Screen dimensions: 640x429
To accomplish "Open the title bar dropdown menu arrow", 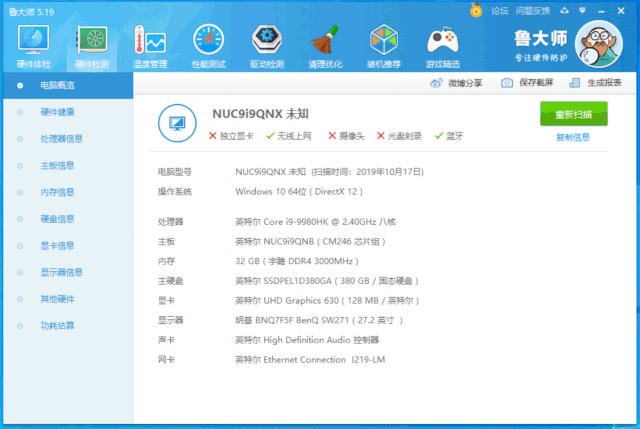I will [582, 11].
